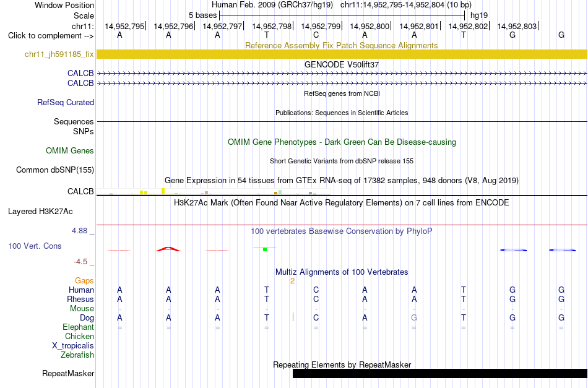Click the Rhesus species label
This screenshot has height=388, width=588.
click(x=80, y=299)
